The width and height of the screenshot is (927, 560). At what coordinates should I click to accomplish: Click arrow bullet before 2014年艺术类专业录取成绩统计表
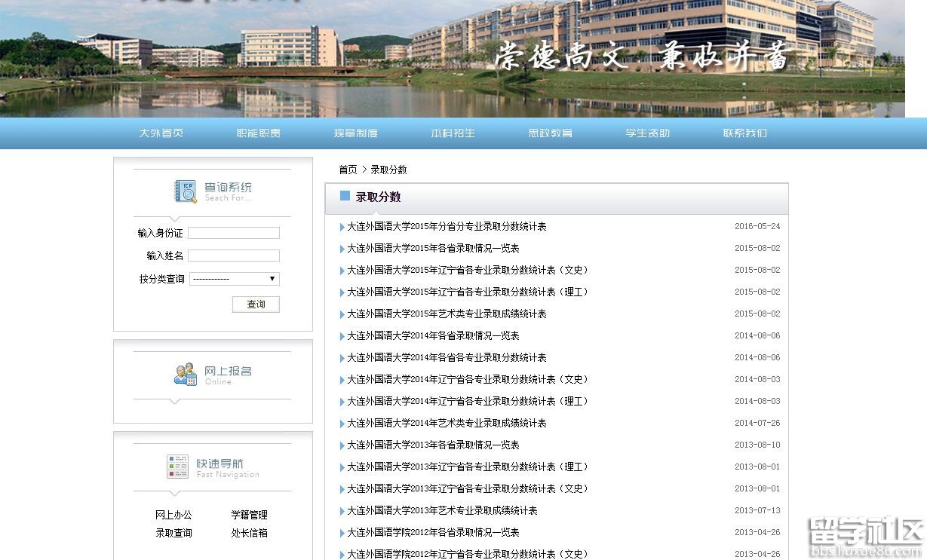pos(342,424)
